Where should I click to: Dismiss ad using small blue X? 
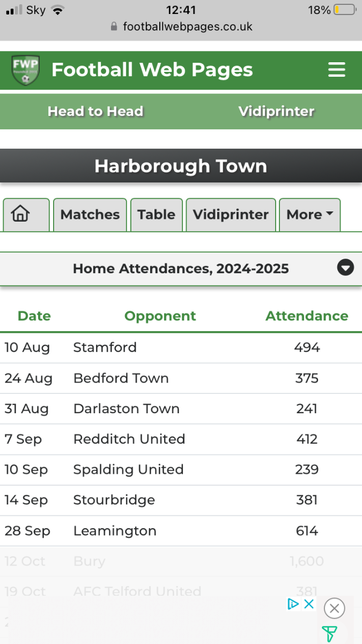coord(309,604)
